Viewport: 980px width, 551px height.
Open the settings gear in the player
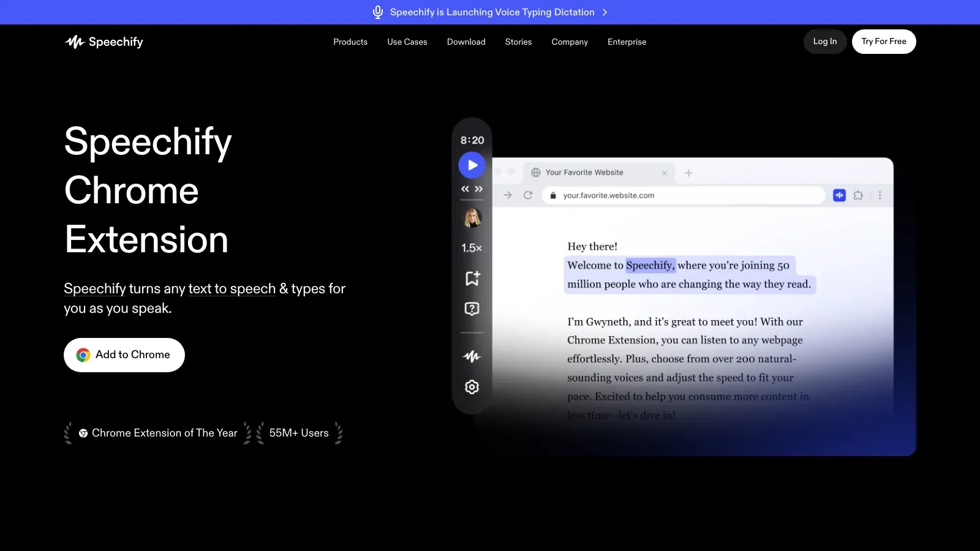472,387
